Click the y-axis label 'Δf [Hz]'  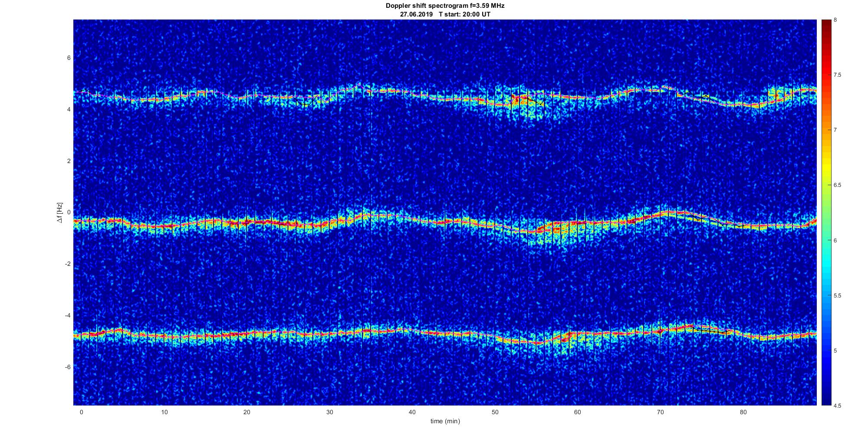tap(60, 213)
